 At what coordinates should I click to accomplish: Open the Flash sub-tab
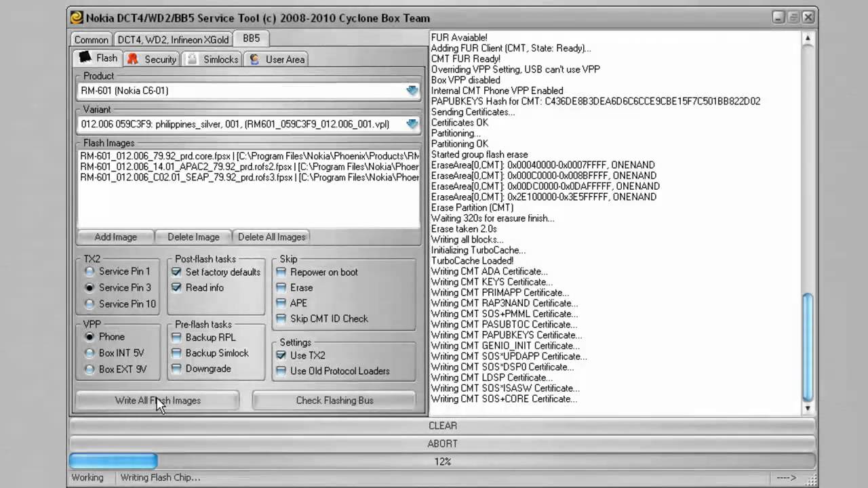[98, 58]
